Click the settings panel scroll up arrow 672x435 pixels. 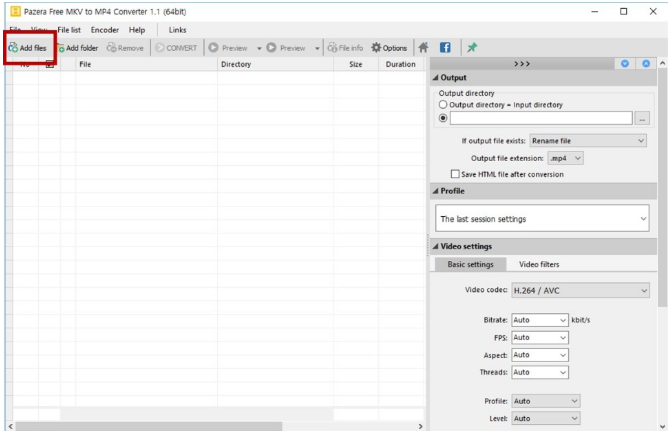[x=663, y=63]
